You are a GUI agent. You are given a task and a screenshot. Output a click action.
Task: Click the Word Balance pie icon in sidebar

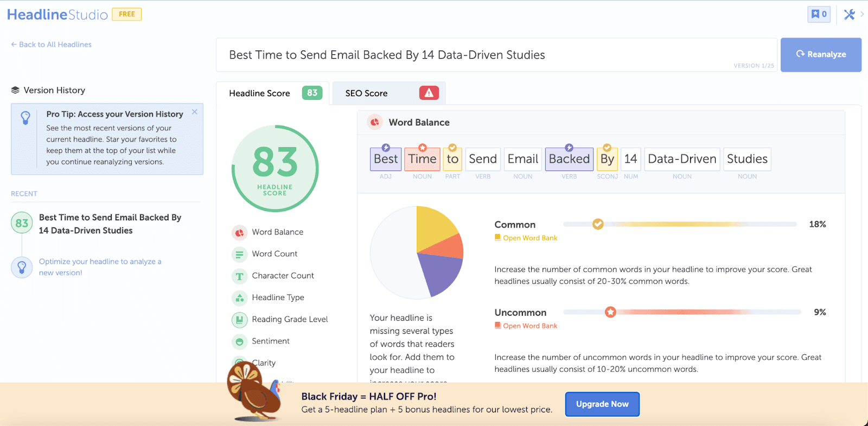(239, 232)
